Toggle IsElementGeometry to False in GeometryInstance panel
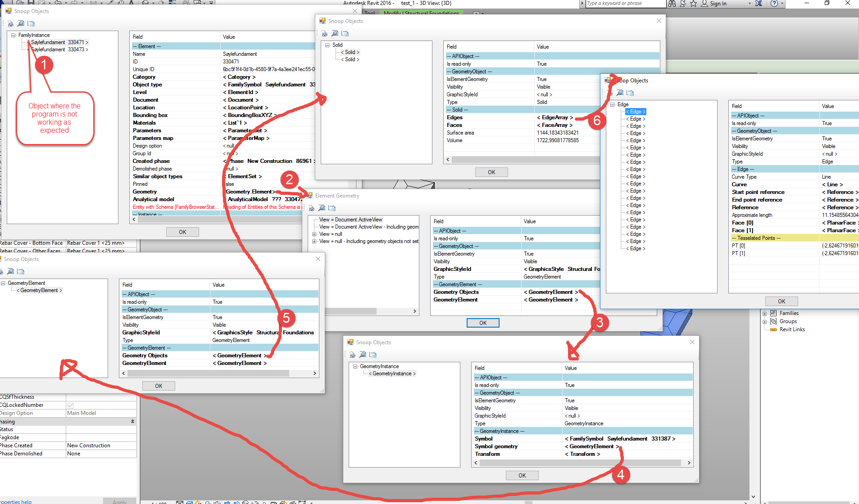 [x=569, y=400]
